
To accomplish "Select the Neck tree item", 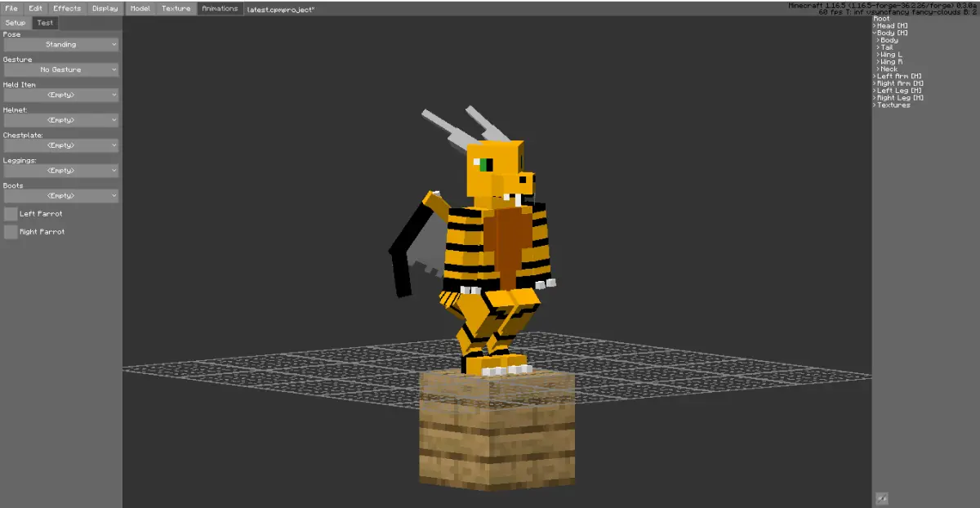I will click(x=889, y=69).
